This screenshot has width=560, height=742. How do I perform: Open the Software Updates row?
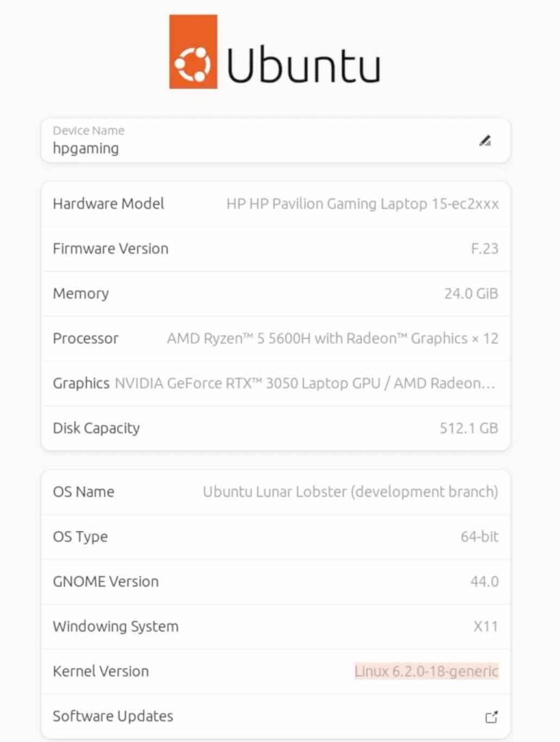[276, 717]
